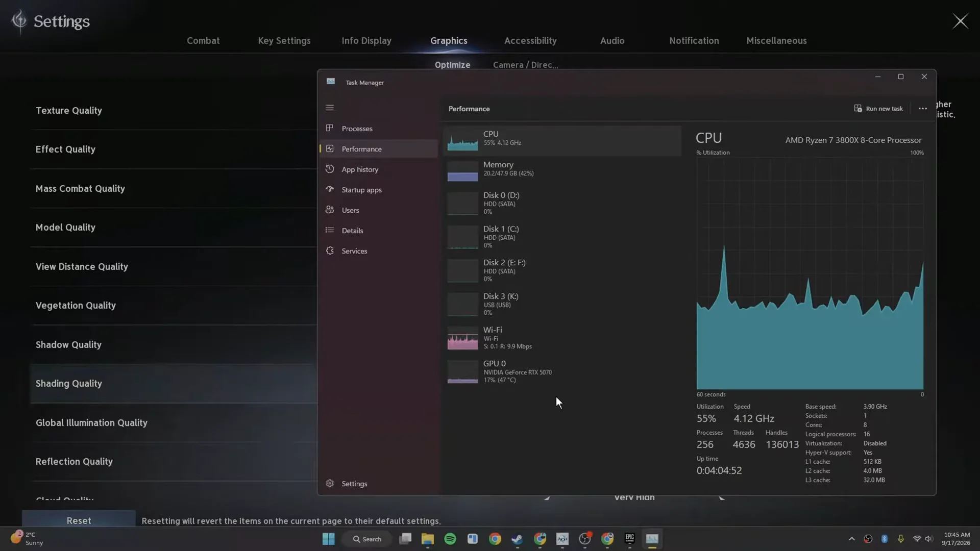
Task: Select the Memory performance entry
Action: [562, 170]
